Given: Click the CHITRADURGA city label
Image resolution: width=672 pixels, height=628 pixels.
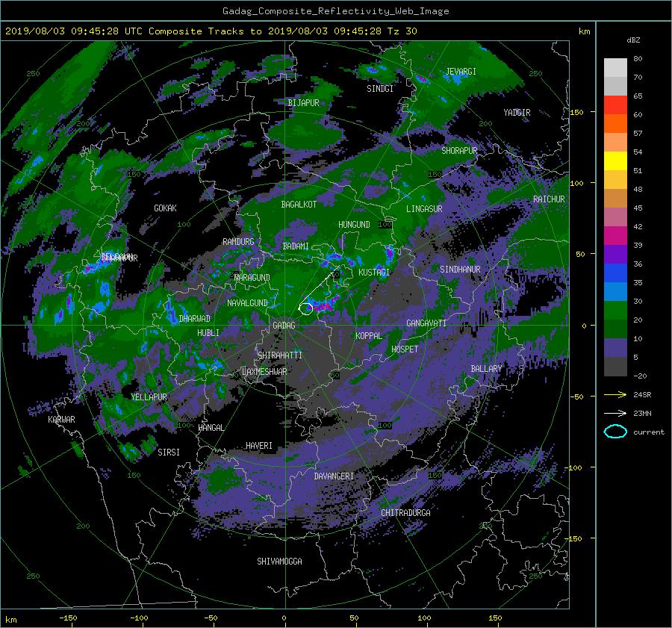Looking at the screenshot, I should click(406, 513).
